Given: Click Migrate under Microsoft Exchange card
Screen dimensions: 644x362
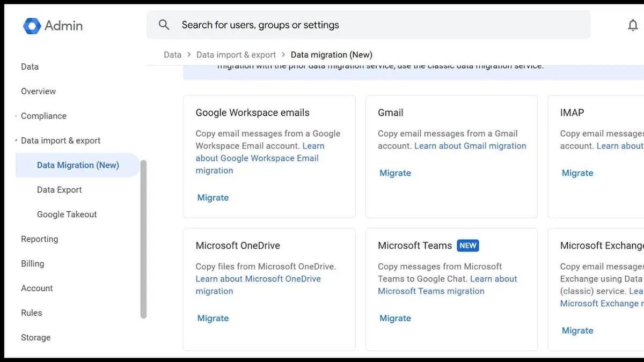Looking at the screenshot, I should tap(577, 330).
